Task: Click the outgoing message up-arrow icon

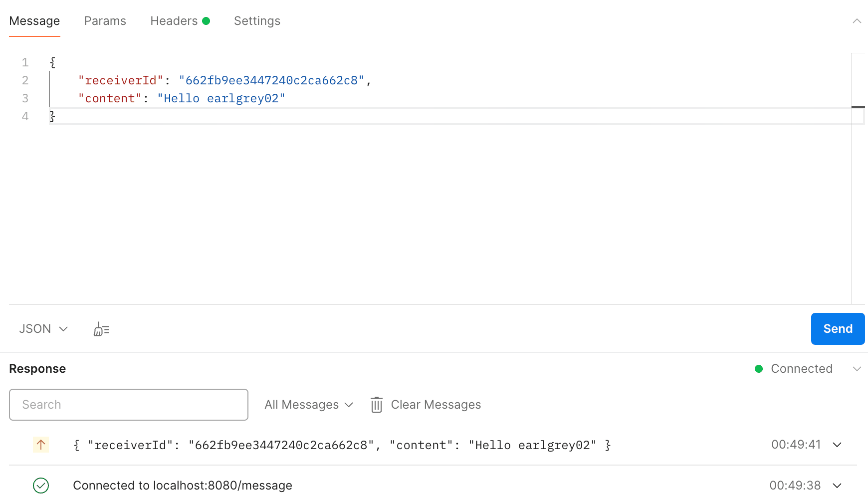Action: point(41,445)
